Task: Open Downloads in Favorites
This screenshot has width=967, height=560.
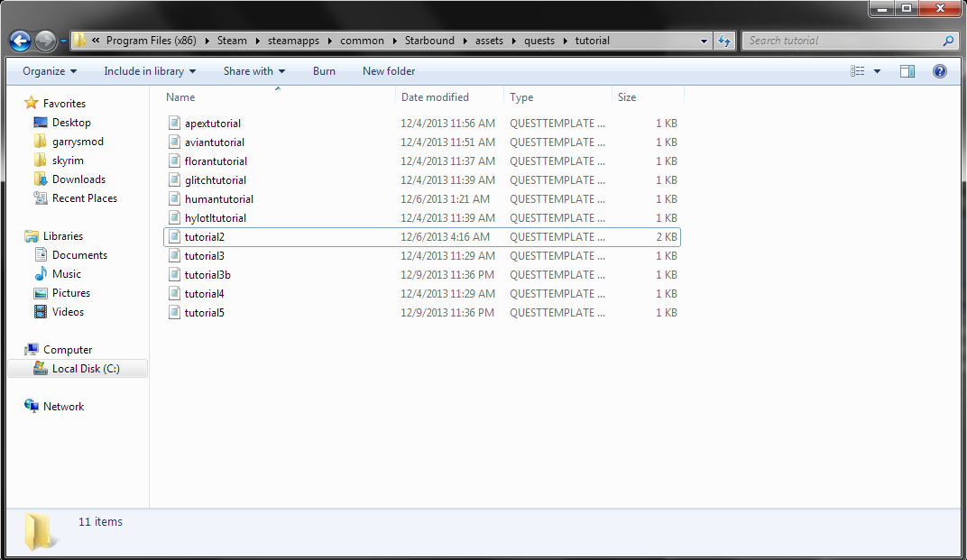Action: tap(78, 179)
